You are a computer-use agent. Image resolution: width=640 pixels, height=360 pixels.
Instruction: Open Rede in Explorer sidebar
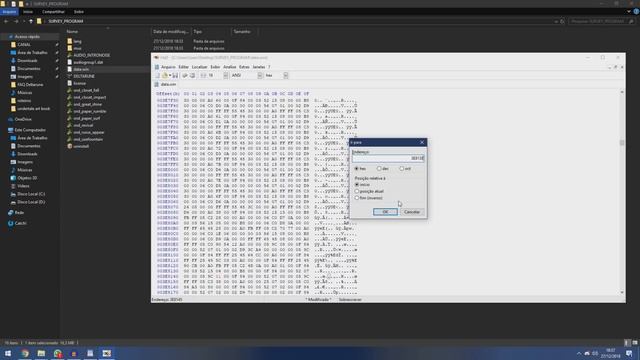19,213
